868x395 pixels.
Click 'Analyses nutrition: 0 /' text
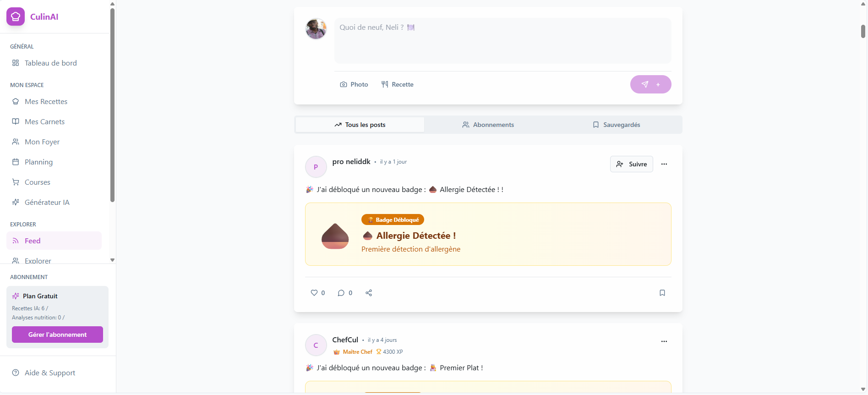tap(38, 318)
